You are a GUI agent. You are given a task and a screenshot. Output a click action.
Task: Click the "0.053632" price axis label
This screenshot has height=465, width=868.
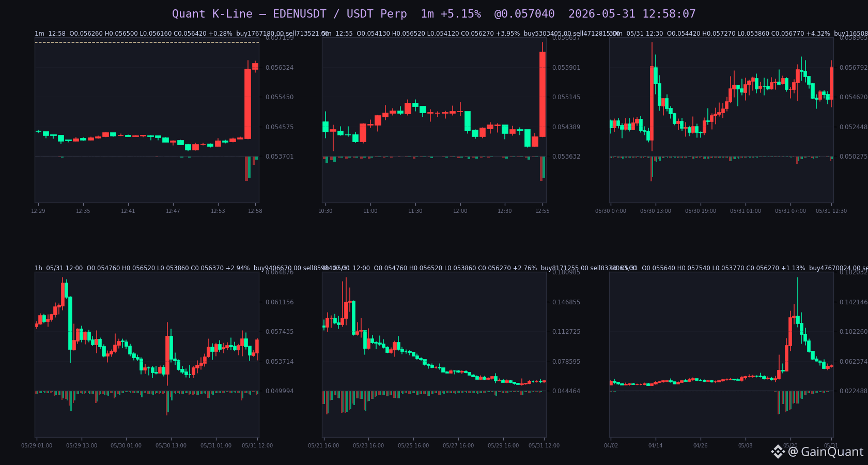click(566, 157)
